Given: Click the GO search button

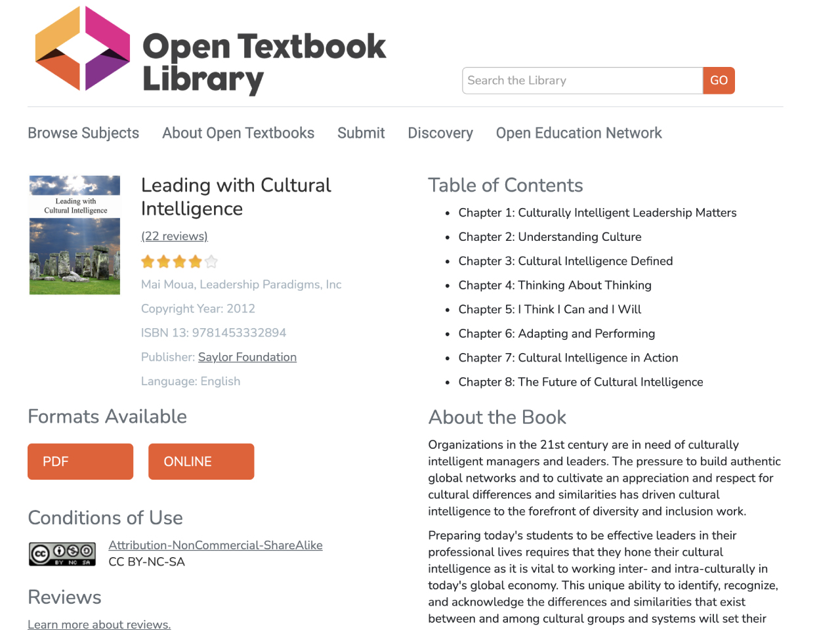Looking at the screenshot, I should (x=719, y=81).
